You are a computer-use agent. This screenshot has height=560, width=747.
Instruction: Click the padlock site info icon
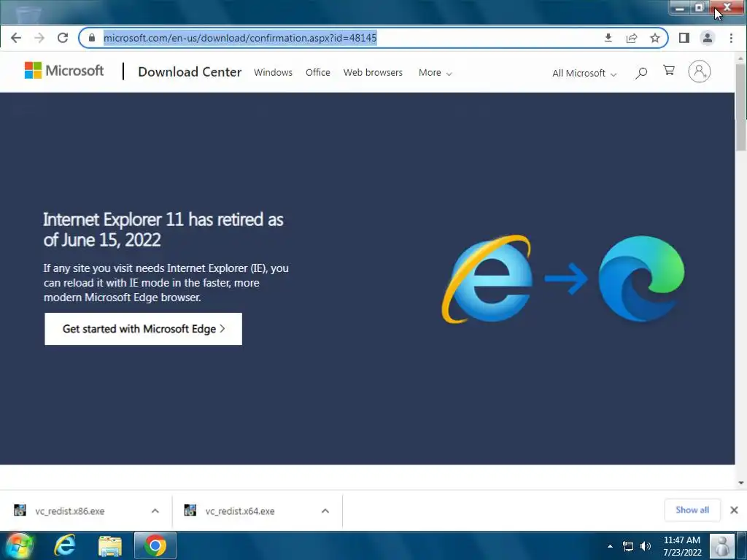pos(92,38)
